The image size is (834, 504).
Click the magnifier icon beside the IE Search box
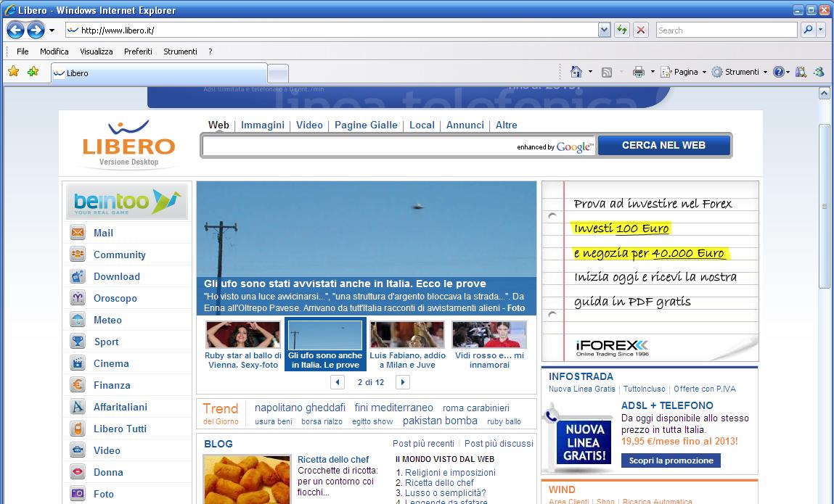click(x=808, y=30)
